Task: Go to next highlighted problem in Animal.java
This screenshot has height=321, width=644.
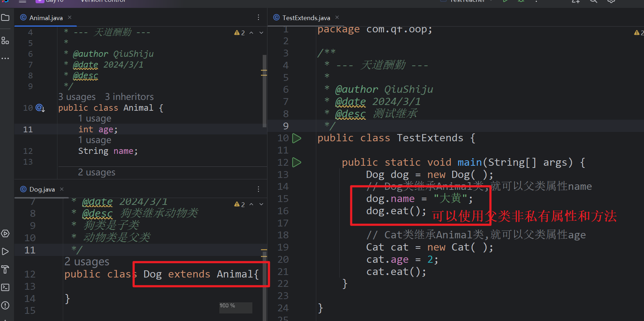Action: [x=261, y=33]
